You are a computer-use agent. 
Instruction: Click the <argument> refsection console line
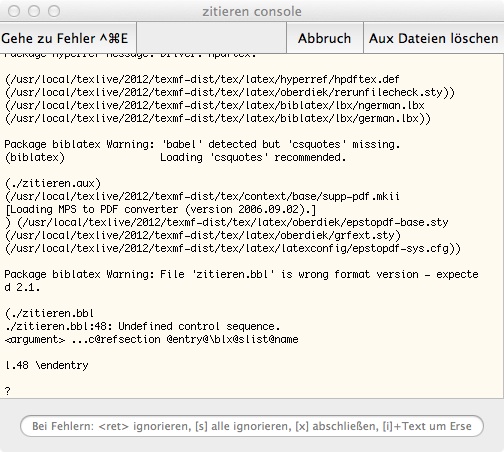[x=152, y=339]
